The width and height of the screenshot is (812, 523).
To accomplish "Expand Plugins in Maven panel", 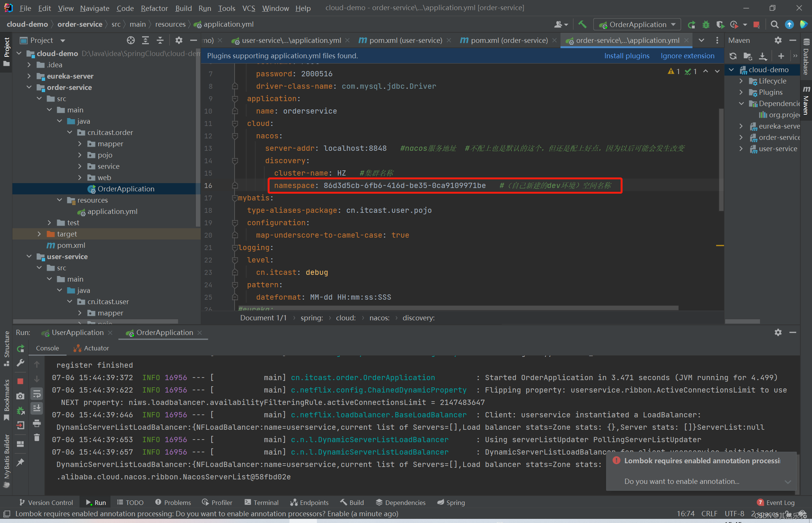I will [x=741, y=92].
